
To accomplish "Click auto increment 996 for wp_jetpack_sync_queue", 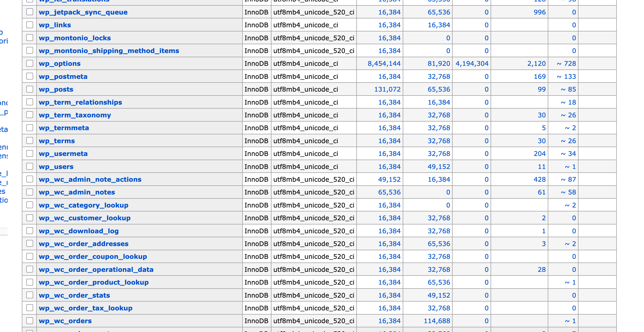I will (x=539, y=12).
